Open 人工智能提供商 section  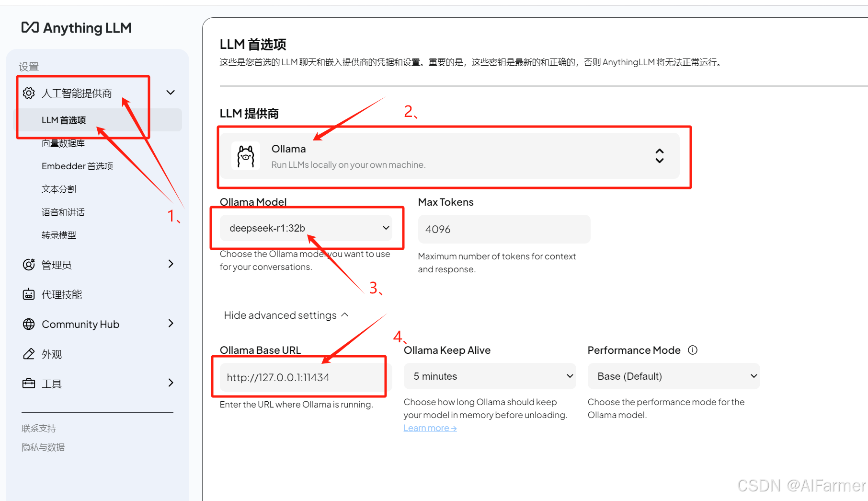click(x=77, y=93)
